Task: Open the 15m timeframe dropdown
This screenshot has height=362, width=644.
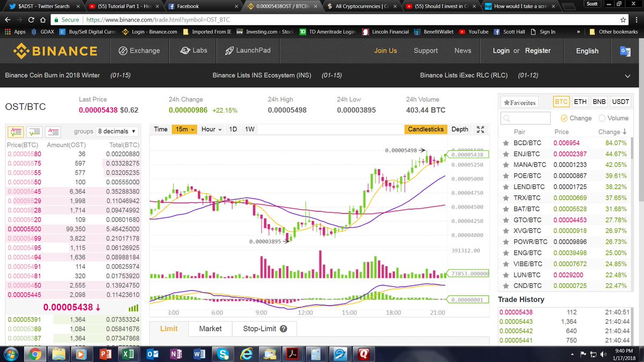Action: pyautogui.click(x=185, y=129)
